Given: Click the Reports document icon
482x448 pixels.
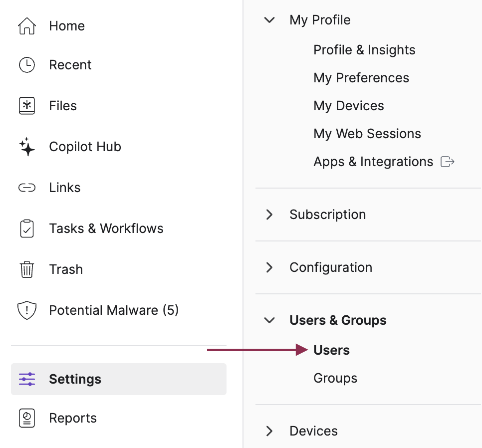Looking at the screenshot, I should tap(27, 418).
